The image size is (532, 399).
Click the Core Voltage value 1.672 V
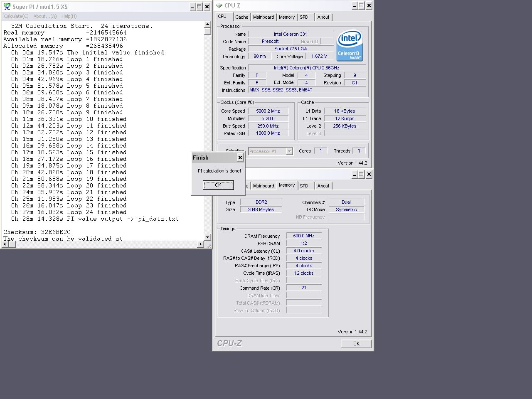tap(319, 56)
